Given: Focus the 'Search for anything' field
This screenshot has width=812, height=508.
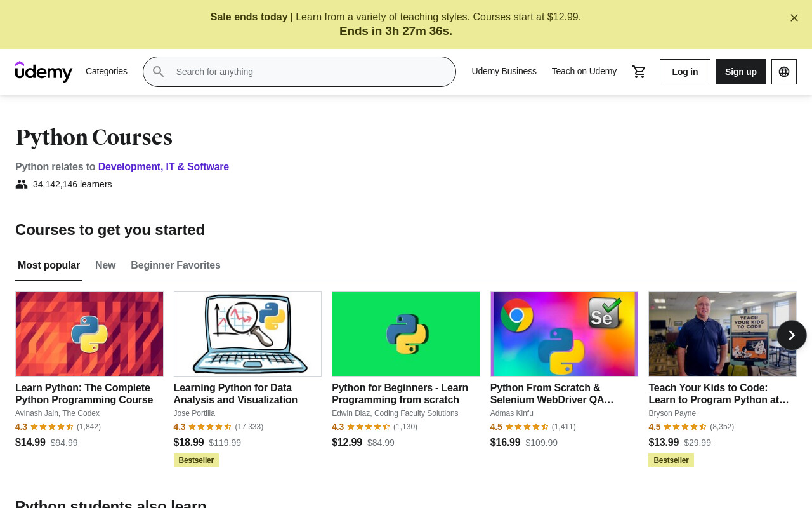Looking at the screenshot, I should click(299, 72).
